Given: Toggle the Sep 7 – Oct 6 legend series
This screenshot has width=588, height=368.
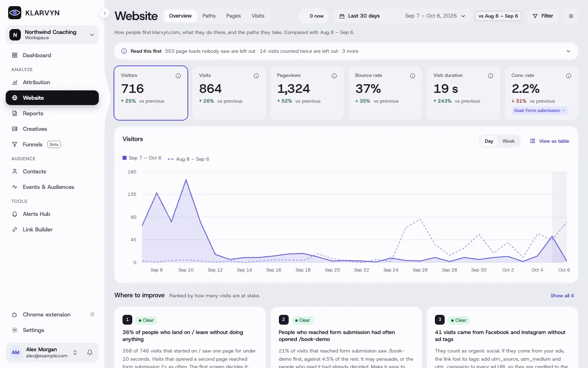Looking at the screenshot, I should (142, 158).
